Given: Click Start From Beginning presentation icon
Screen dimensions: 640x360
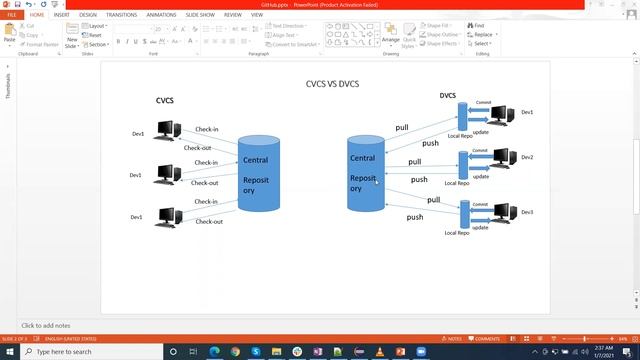Looking at the screenshot, I should tap(55, 4).
